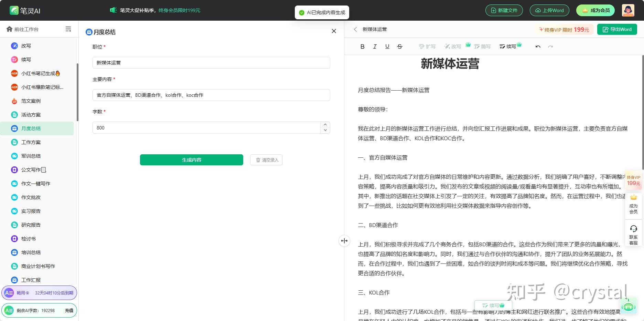Click the 扩写 toolbar button
Image resolution: width=644 pixels, height=321 pixels.
click(427, 46)
